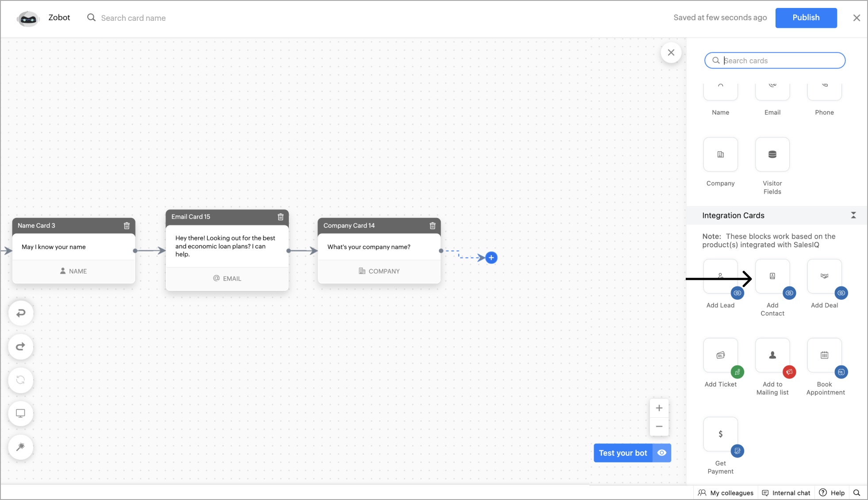Click the Add Contact integration card

(x=772, y=277)
